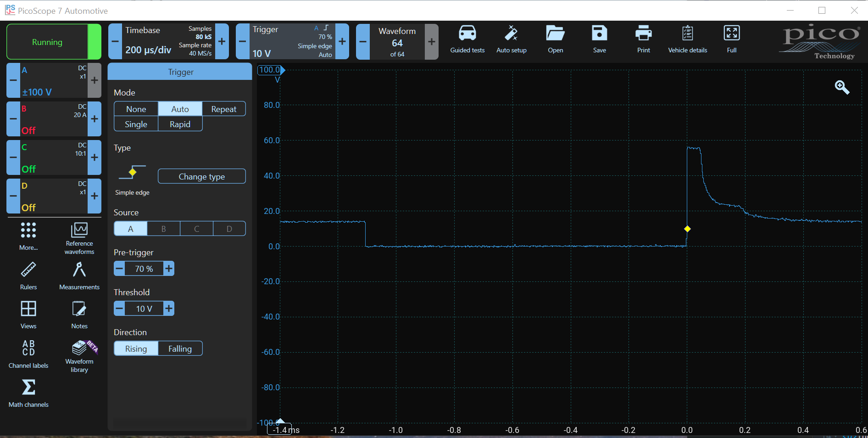The width and height of the screenshot is (868, 438).
Task: Open the Trigger summary panel in toolbar
Action: coord(292,41)
